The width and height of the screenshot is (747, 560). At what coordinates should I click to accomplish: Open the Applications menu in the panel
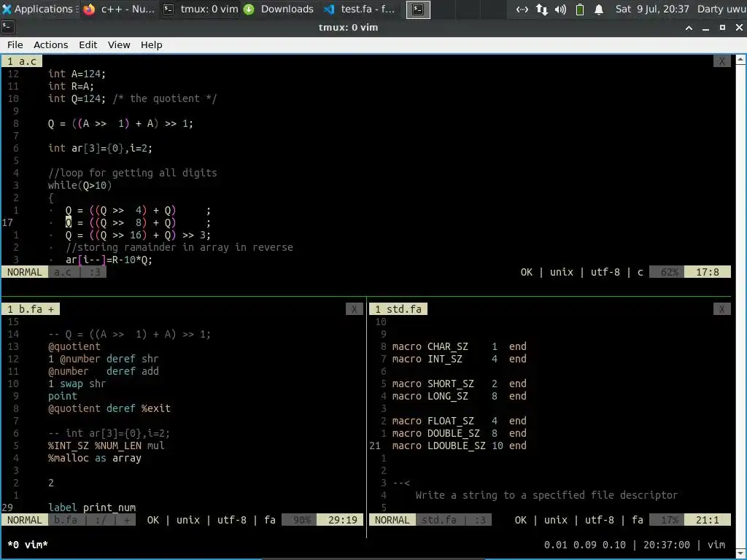point(38,9)
